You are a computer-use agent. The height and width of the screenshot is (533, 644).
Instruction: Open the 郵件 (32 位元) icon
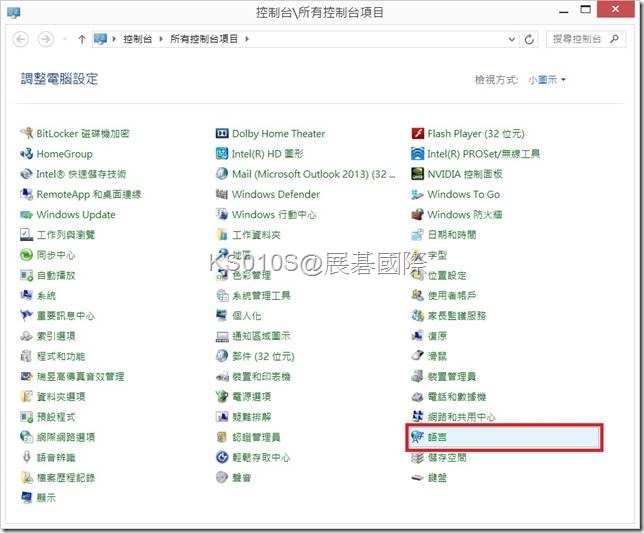[222, 356]
